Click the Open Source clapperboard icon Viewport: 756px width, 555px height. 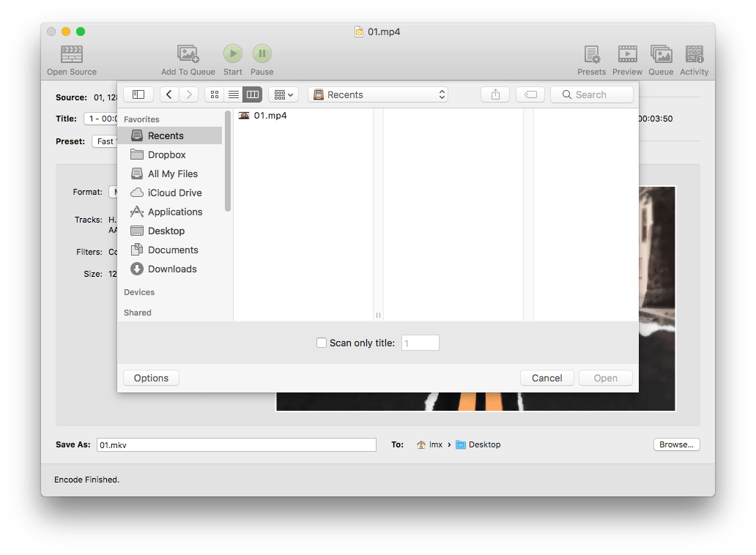click(x=71, y=54)
